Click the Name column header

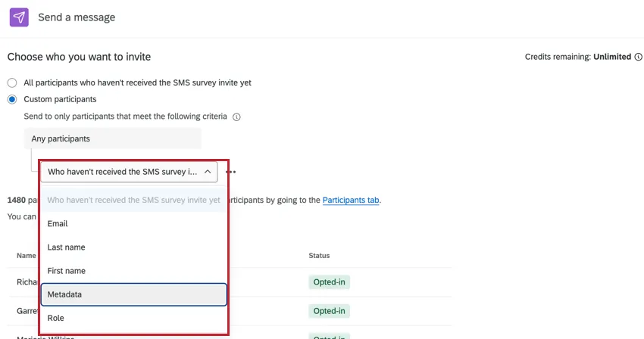click(x=27, y=255)
